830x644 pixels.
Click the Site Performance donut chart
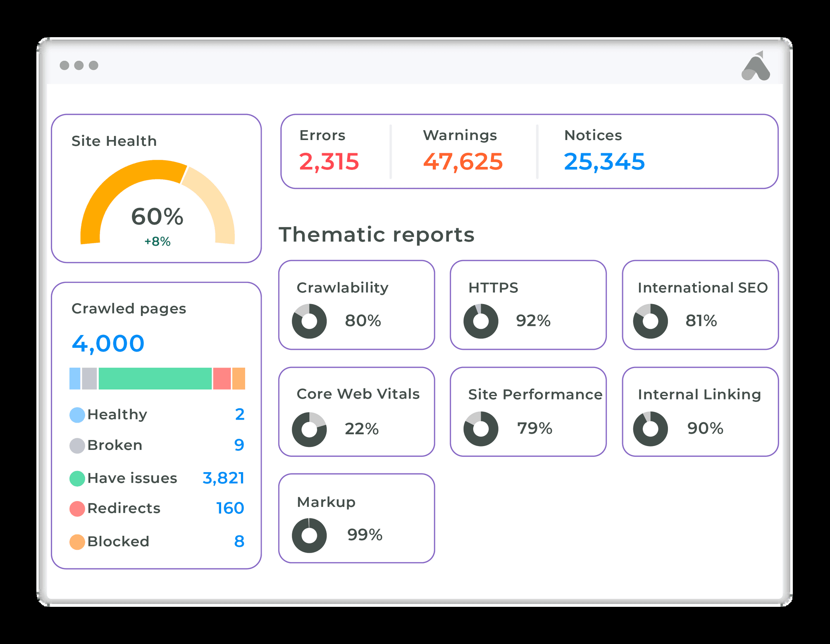[x=481, y=429]
